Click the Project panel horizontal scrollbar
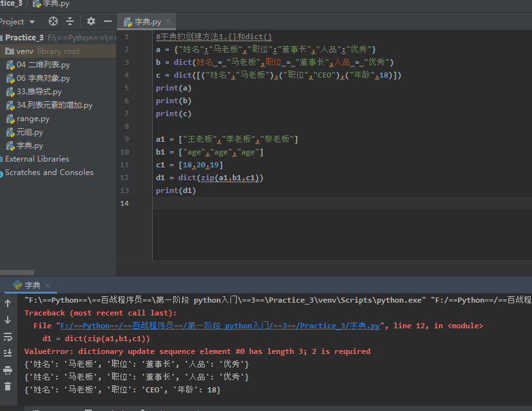The width and height of the screenshot is (532, 411). [x=17, y=273]
